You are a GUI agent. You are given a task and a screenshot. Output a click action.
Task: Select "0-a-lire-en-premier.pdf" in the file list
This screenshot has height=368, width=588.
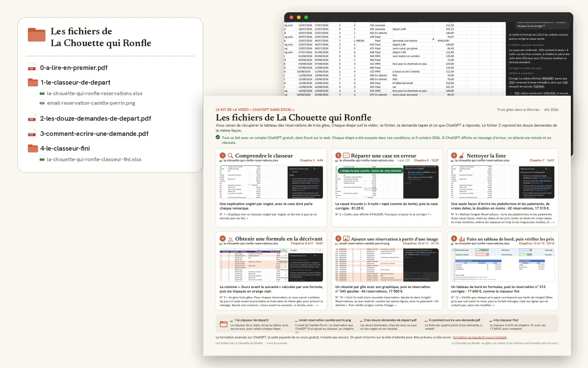coord(73,68)
